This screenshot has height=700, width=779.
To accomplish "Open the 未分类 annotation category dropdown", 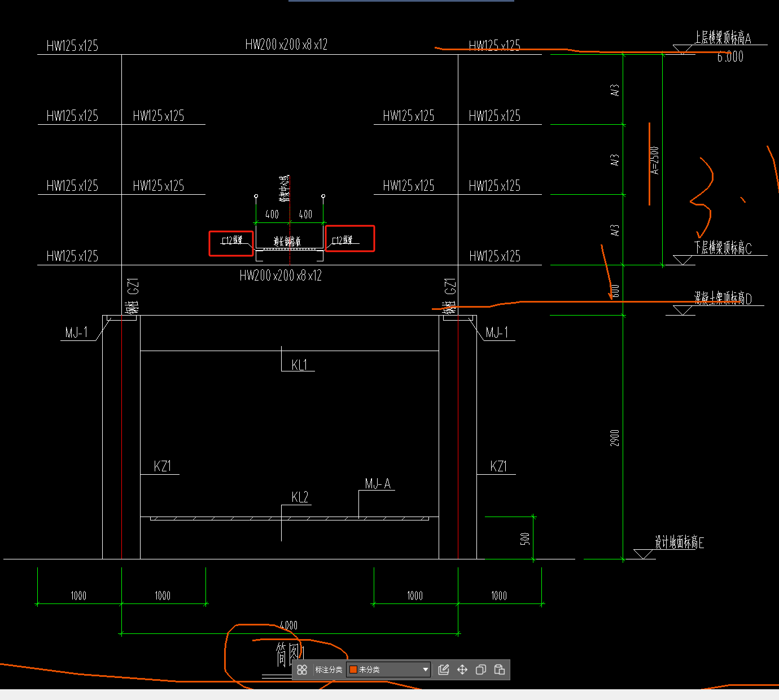I will pos(388,670).
